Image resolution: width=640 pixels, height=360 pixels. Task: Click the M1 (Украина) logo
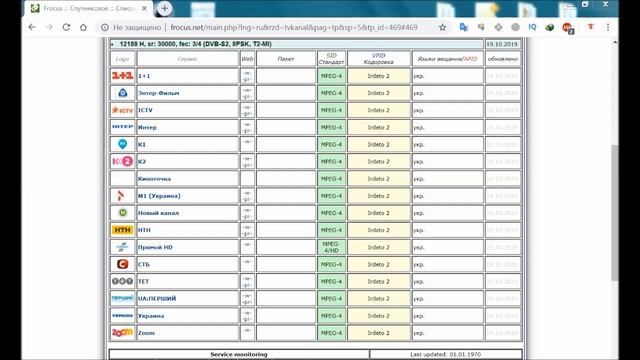[x=122, y=196]
